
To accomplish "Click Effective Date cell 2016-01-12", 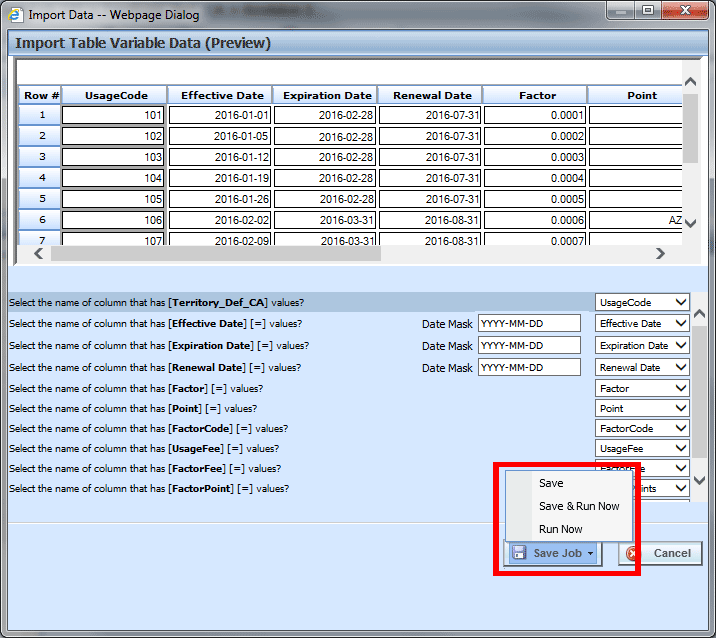I will tap(220, 157).
